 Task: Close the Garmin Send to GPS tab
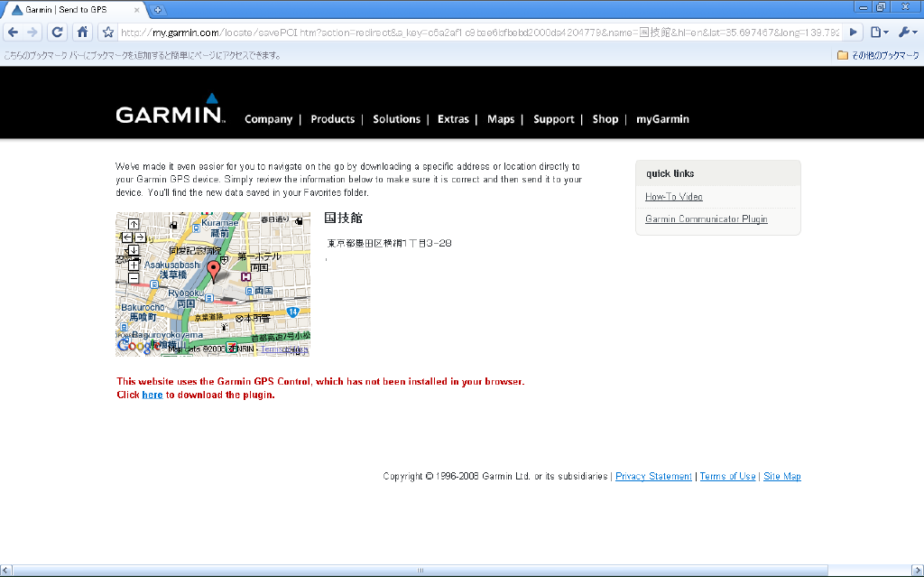(x=137, y=9)
